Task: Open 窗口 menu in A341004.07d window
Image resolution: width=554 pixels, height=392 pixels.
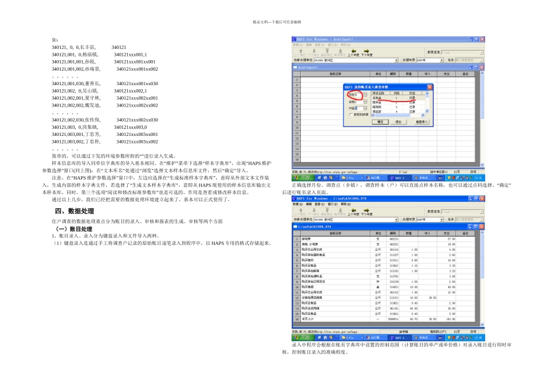Action: click(x=333, y=204)
